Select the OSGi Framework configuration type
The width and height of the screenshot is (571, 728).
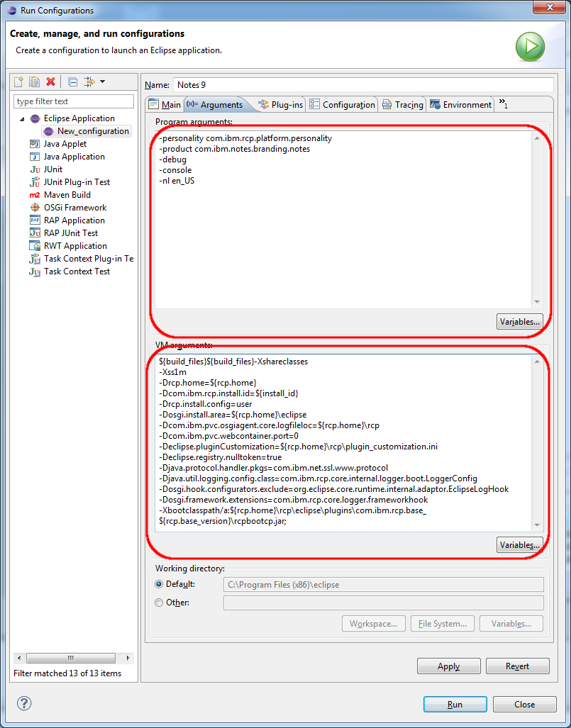pos(74,208)
